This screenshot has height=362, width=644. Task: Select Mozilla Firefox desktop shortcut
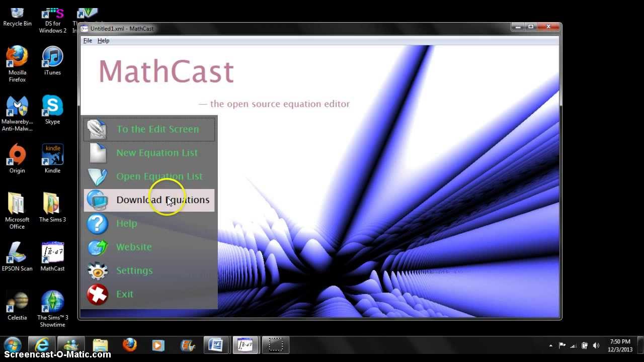click(17, 64)
